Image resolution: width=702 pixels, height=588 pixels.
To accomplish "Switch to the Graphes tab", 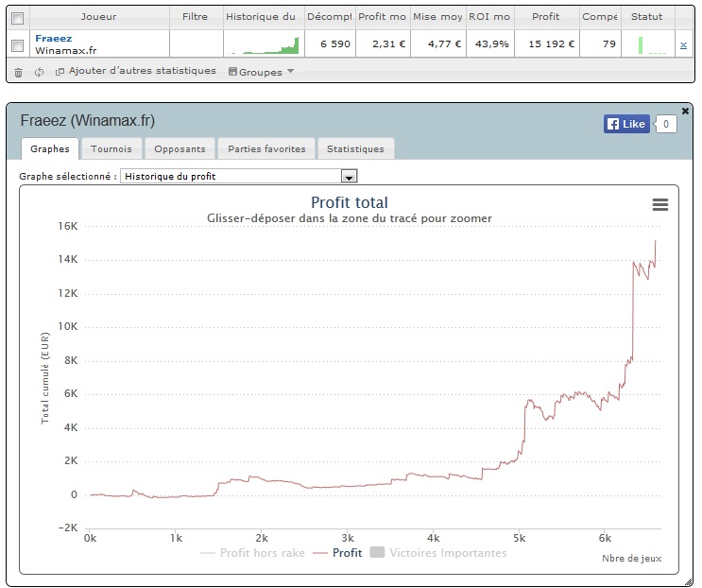I will (x=50, y=148).
